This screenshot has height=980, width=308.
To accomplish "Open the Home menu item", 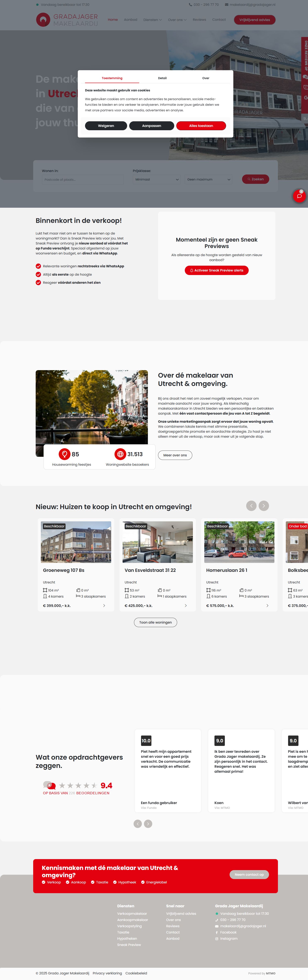I will click(113, 20).
